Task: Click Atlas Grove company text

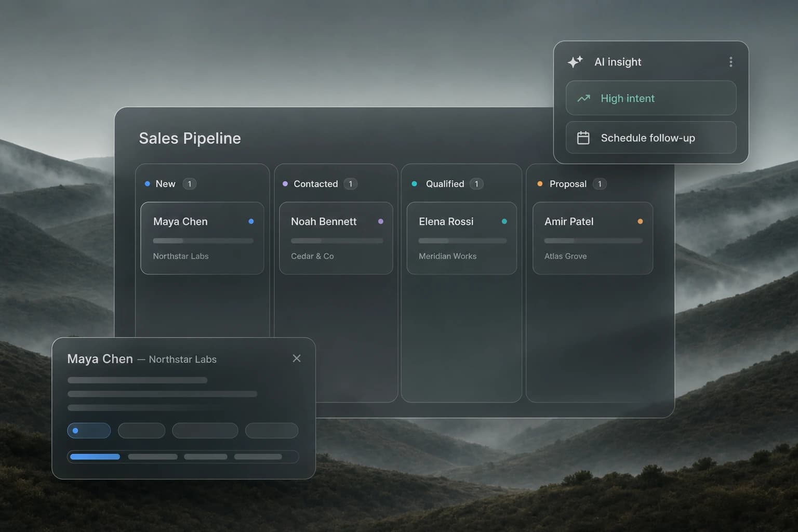Action: tap(565, 256)
